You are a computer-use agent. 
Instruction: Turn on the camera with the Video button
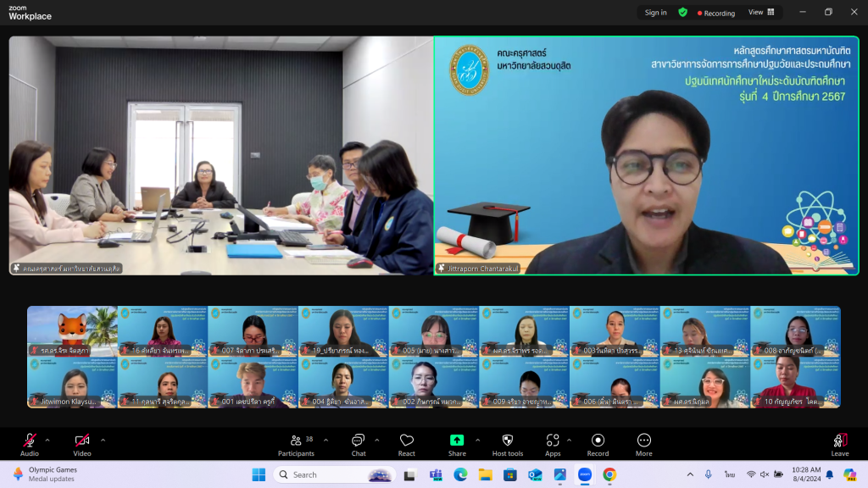[82, 441]
